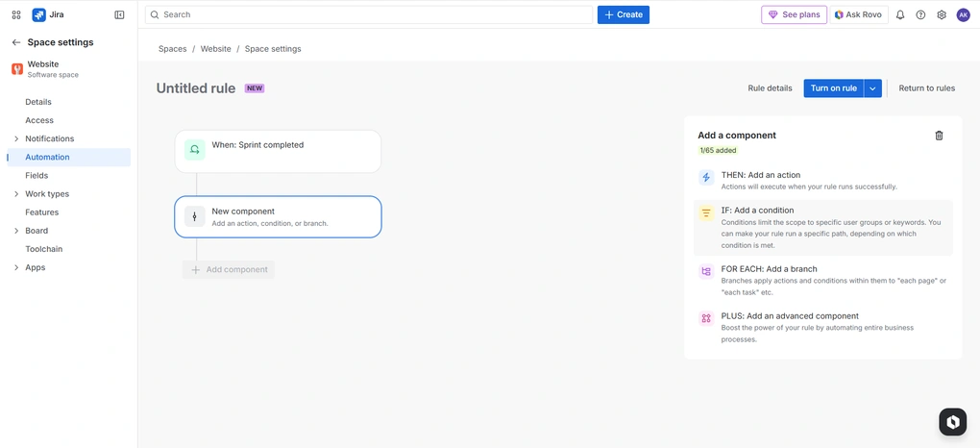
Task: Click Return to rules
Action: click(x=927, y=88)
